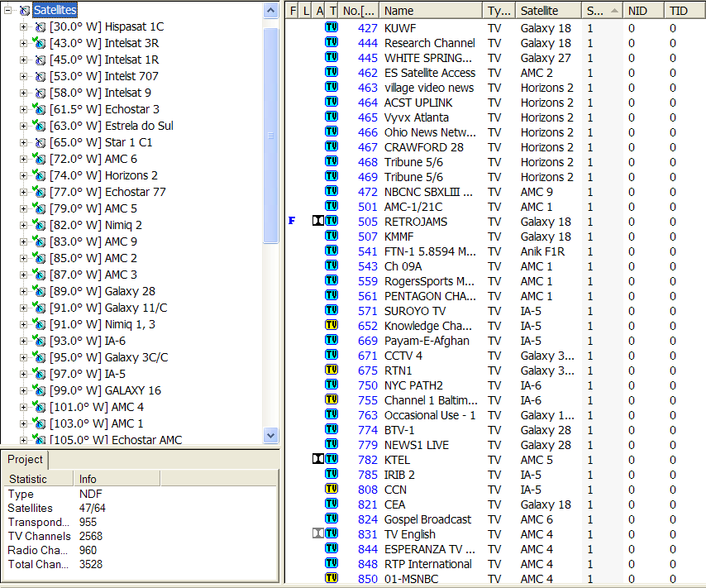Image resolution: width=706 pixels, height=588 pixels.
Task: Select the PENTAGON CHA... channel row
Action: click(x=428, y=296)
